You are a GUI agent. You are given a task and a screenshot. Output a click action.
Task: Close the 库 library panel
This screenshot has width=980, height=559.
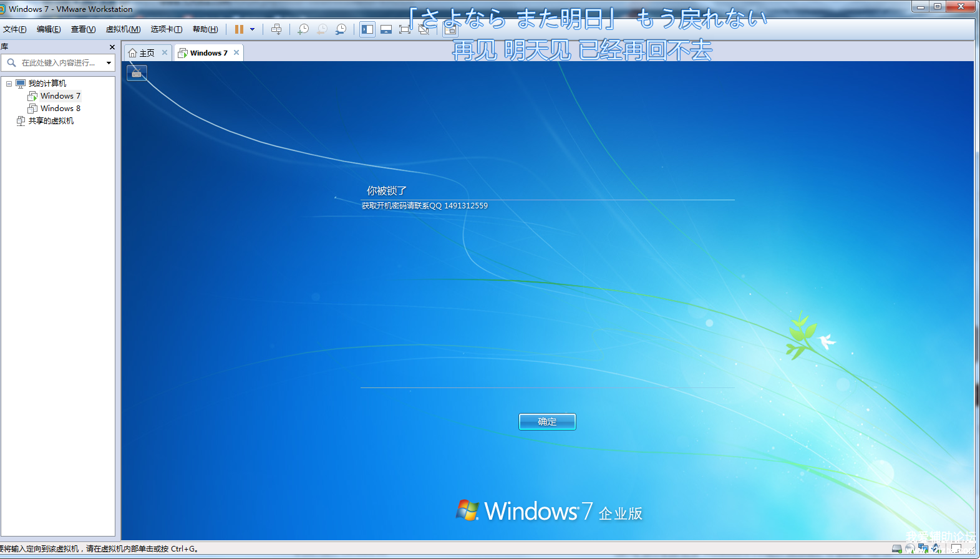[112, 47]
